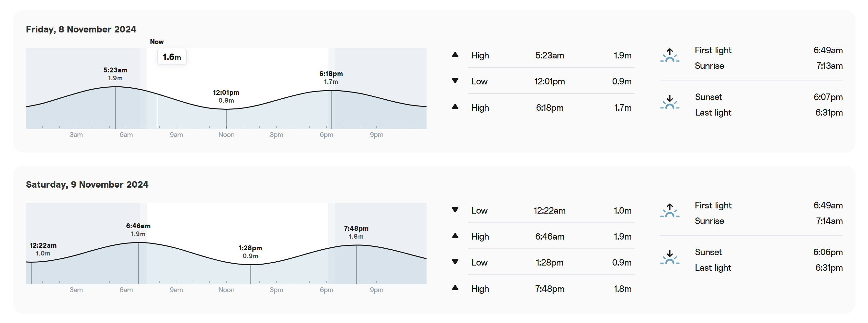
Task: Click up-arrow icon beside Saturday 6:46am High
Action: pyautogui.click(x=455, y=236)
